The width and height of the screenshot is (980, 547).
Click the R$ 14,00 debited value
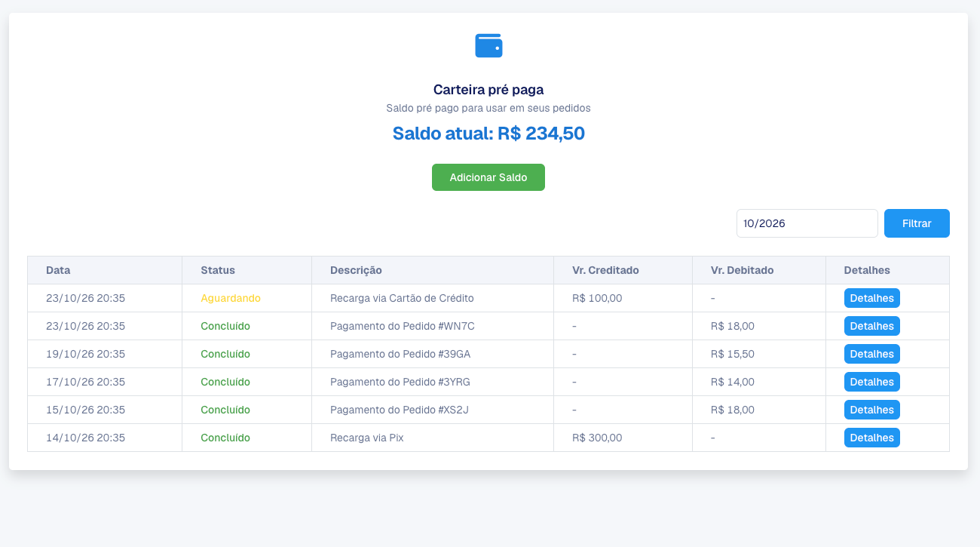733,382
